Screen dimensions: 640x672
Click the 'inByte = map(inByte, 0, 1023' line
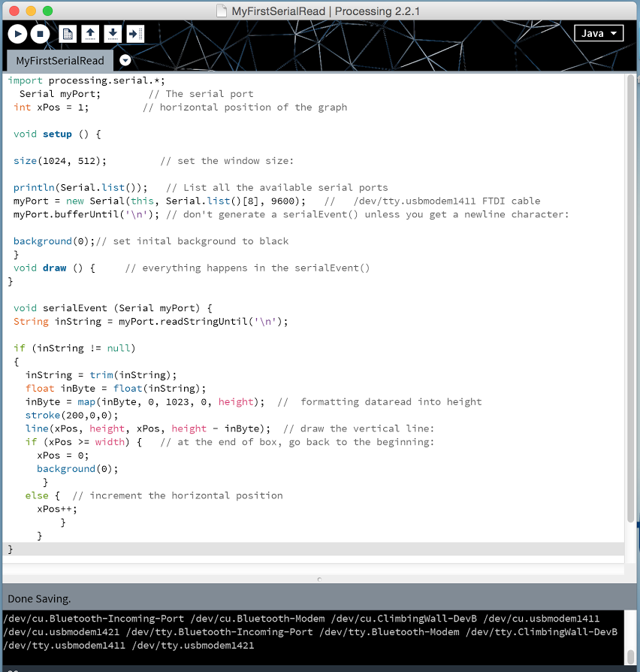(x=145, y=402)
